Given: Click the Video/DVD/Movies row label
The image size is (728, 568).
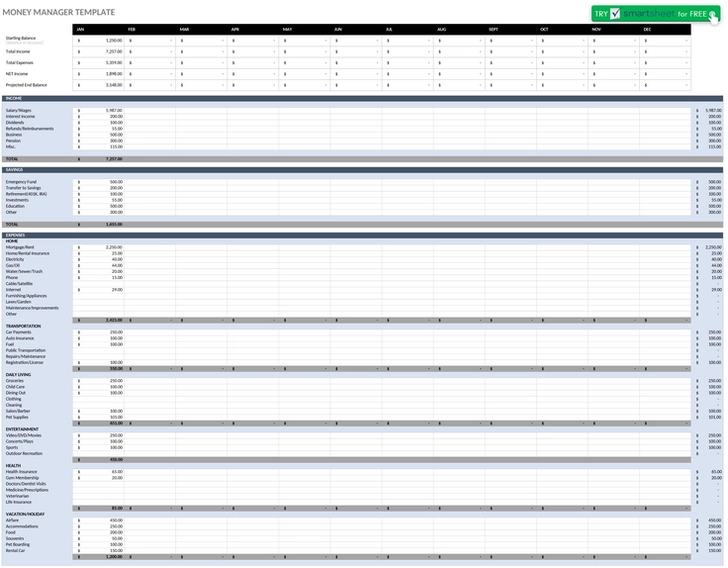Looking at the screenshot, I should click(24, 435).
